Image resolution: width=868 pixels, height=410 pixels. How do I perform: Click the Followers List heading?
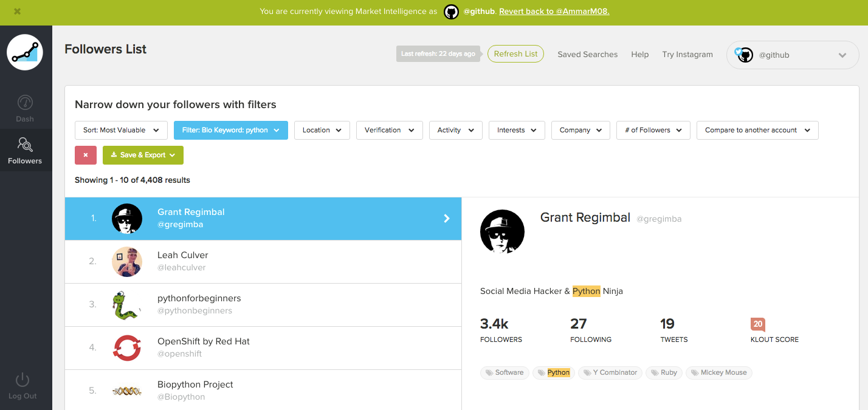[x=106, y=49]
